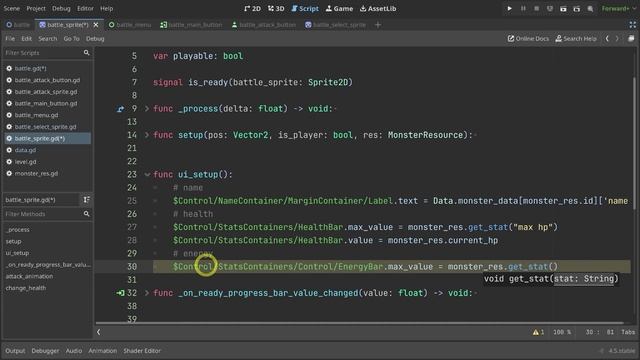Collapse ui_setup function on line 23
This screenshot has width=640, height=360.
tap(147, 175)
